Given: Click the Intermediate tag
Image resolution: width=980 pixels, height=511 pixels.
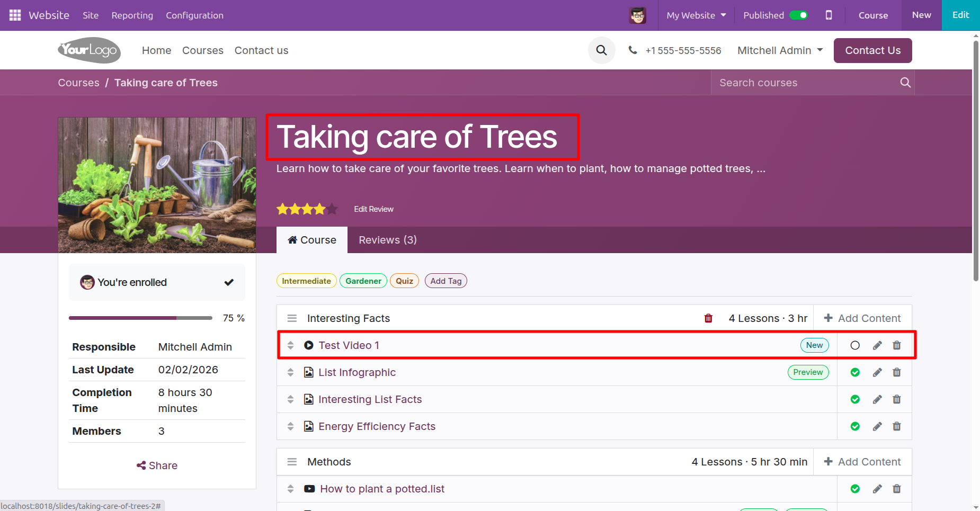Looking at the screenshot, I should tap(306, 281).
